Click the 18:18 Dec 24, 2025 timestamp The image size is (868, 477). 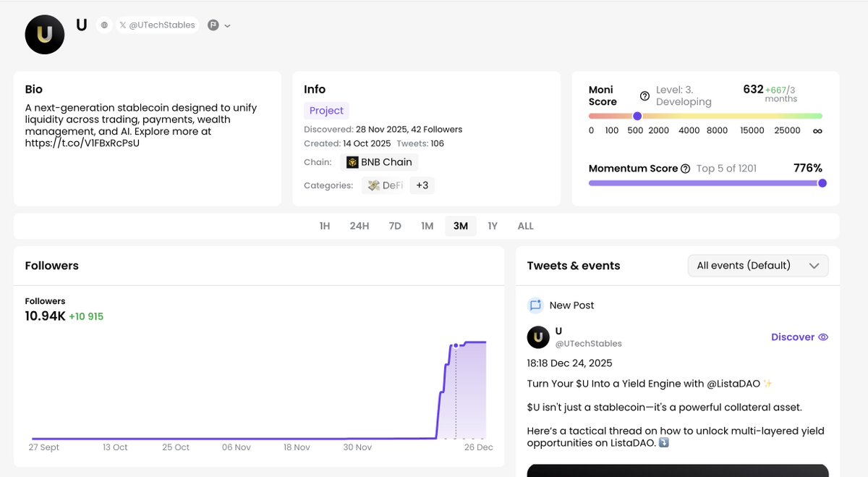pyautogui.click(x=569, y=363)
